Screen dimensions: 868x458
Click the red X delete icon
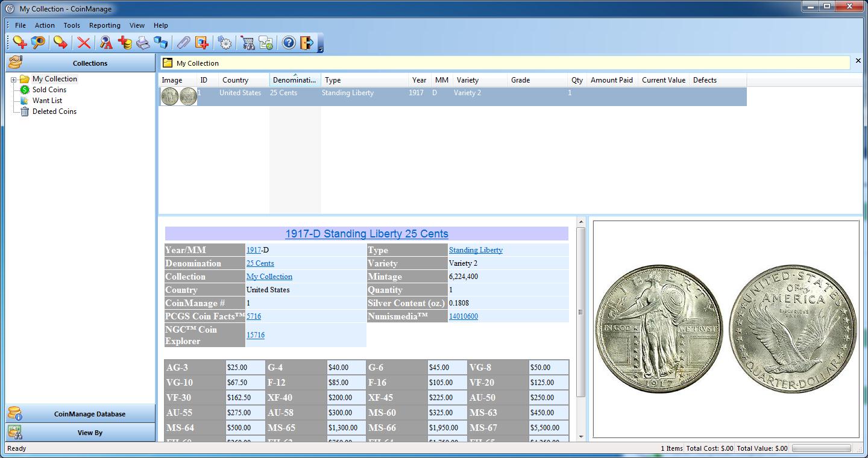pos(84,43)
